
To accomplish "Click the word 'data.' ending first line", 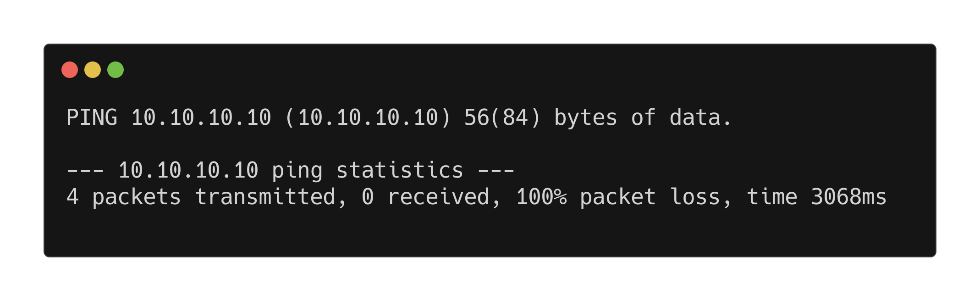I will click(x=700, y=117).
